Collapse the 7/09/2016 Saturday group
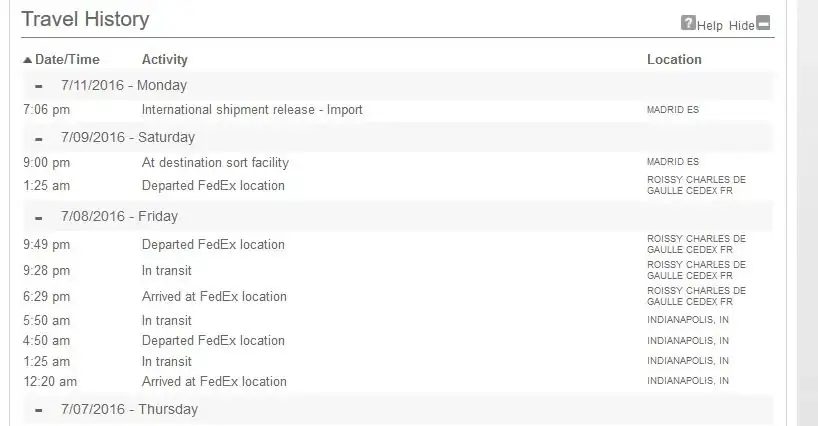 click(39, 139)
